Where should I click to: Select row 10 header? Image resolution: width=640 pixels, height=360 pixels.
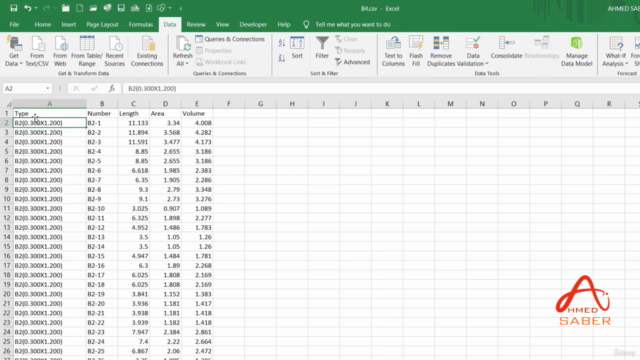(7, 199)
